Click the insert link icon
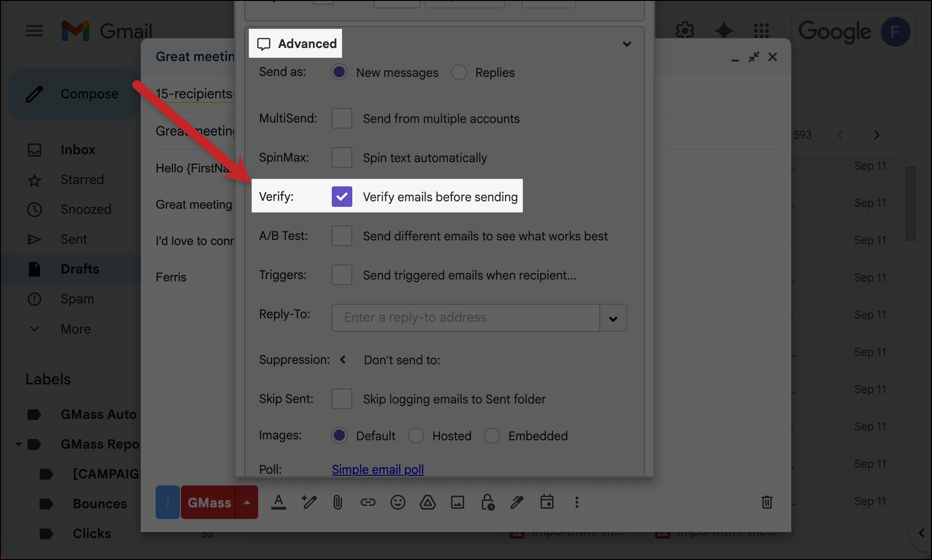Image resolution: width=932 pixels, height=560 pixels. (368, 502)
